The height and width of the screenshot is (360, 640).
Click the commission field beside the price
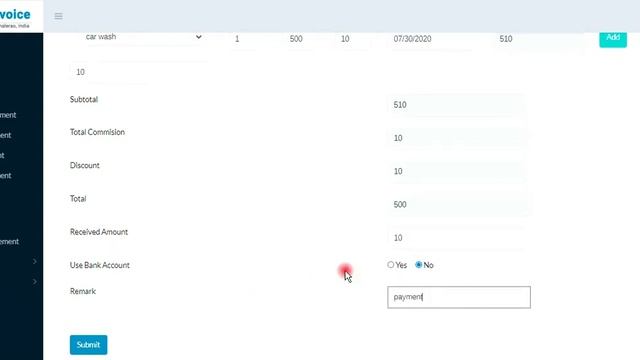pyautogui.click(x=353, y=39)
